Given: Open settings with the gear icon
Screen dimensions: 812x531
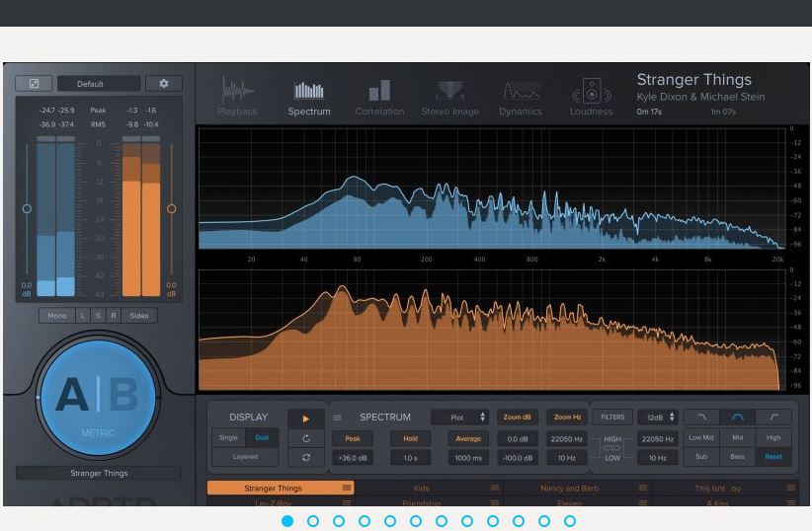Looking at the screenshot, I should tap(164, 83).
